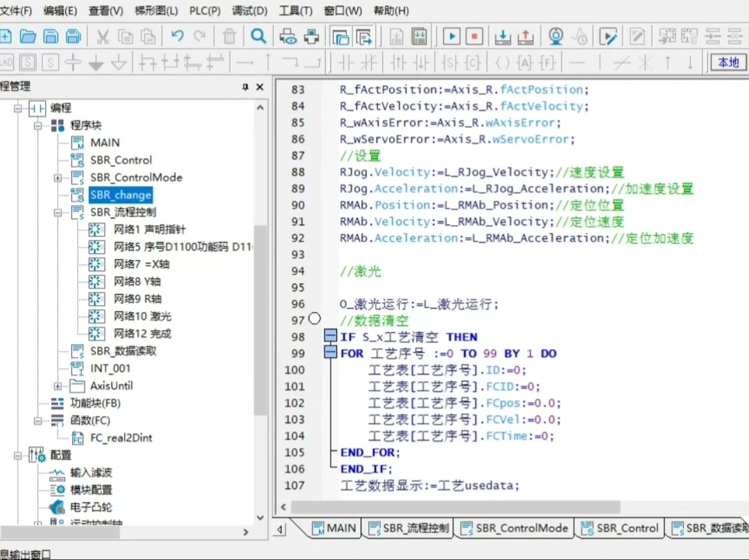749x560 pixels.
Task: Click the editor horizontal scrollbar
Action: pos(455,507)
